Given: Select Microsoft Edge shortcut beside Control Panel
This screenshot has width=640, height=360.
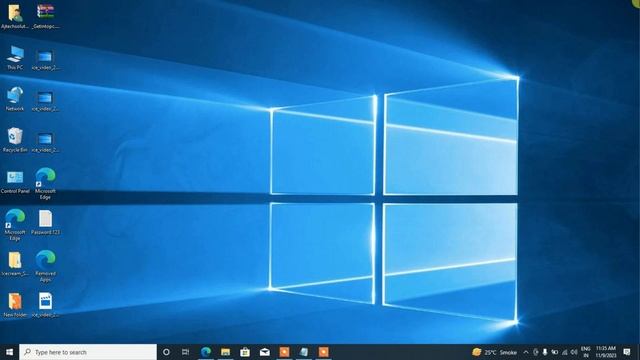Looking at the screenshot, I should [x=45, y=184].
